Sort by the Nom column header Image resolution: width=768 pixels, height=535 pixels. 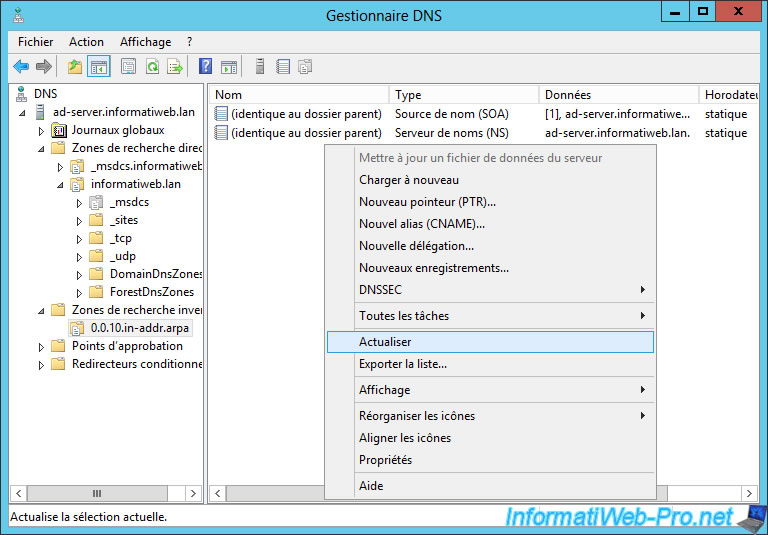click(299, 95)
